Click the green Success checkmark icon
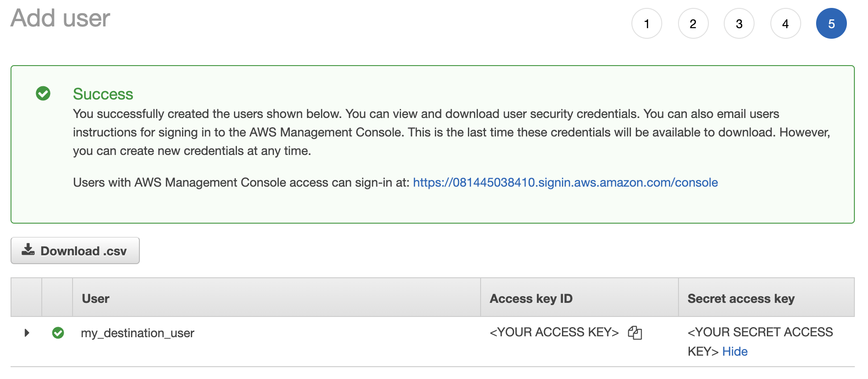 click(x=43, y=93)
